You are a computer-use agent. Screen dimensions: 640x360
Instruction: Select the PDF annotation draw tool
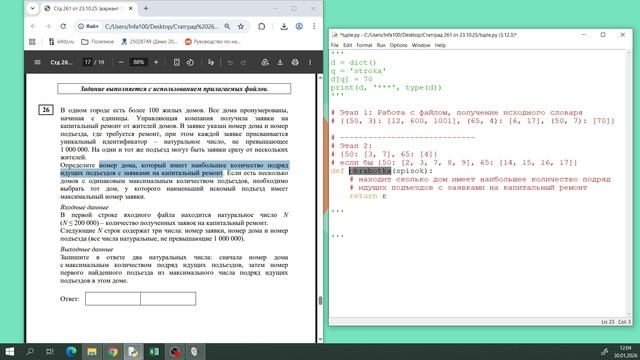(x=211, y=62)
